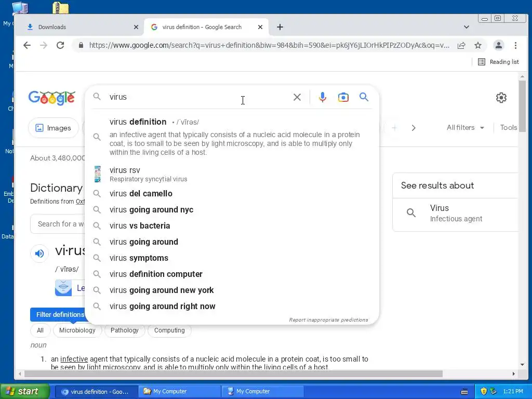This screenshot has width=532, height=399.
Task: Choose 'virus rsv' suggestion
Action: (x=232, y=174)
